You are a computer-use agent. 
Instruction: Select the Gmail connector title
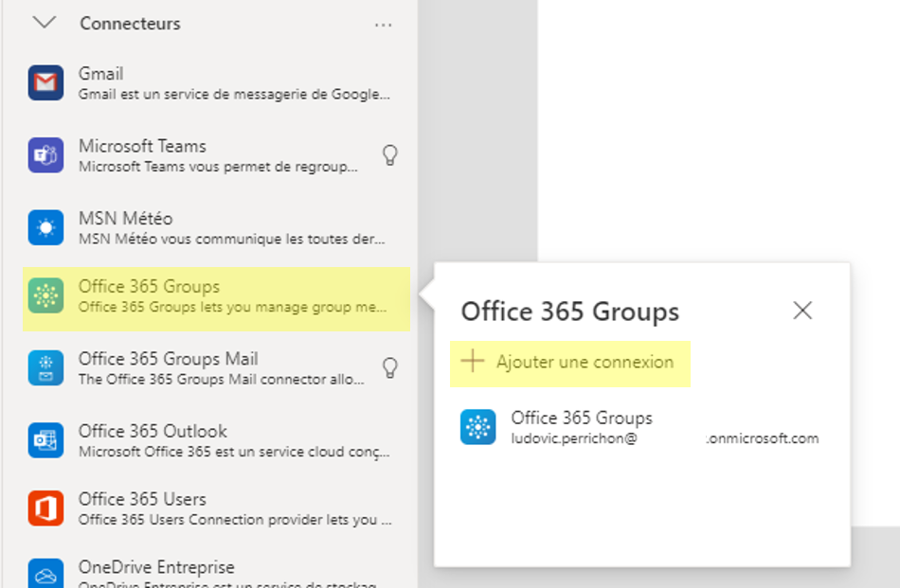(101, 74)
